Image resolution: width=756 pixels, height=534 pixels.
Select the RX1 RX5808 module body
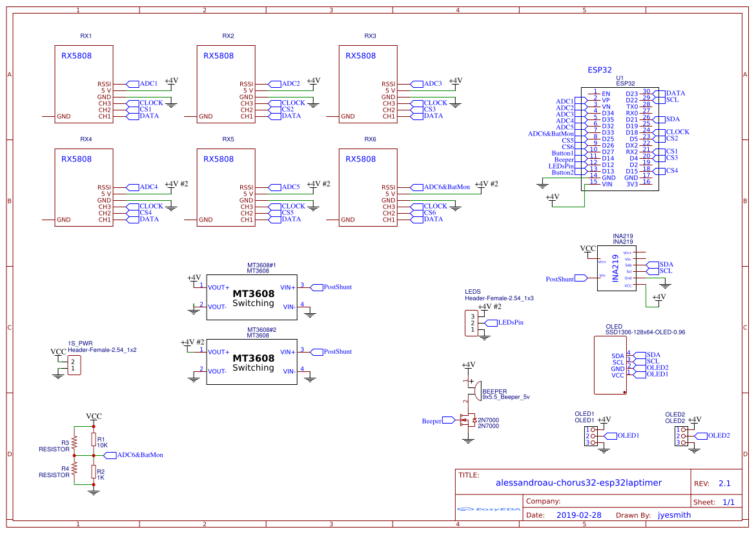pyautogui.click(x=84, y=85)
